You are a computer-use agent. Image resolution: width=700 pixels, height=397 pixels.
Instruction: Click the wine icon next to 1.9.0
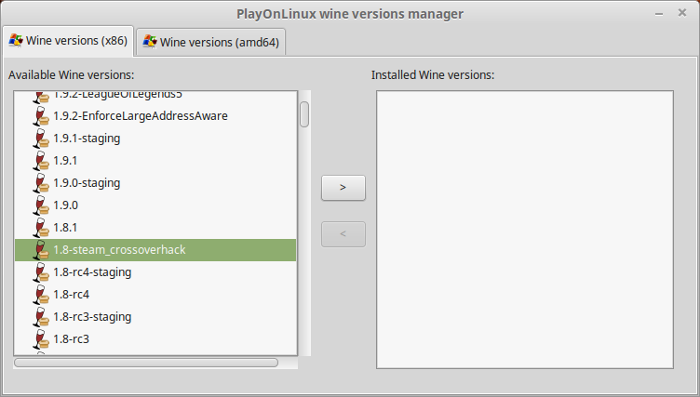(41, 205)
